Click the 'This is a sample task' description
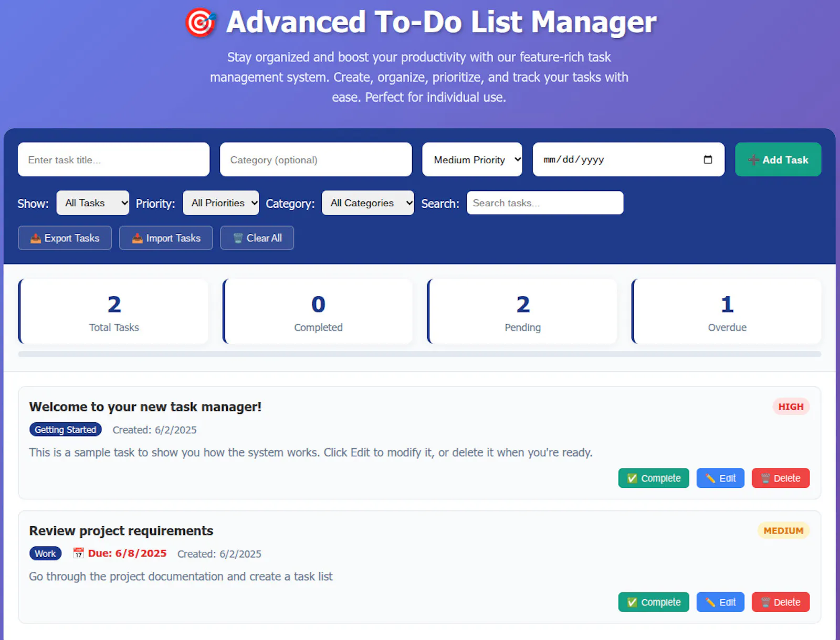Image resolution: width=840 pixels, height=640 pixels. click(311, 453)
